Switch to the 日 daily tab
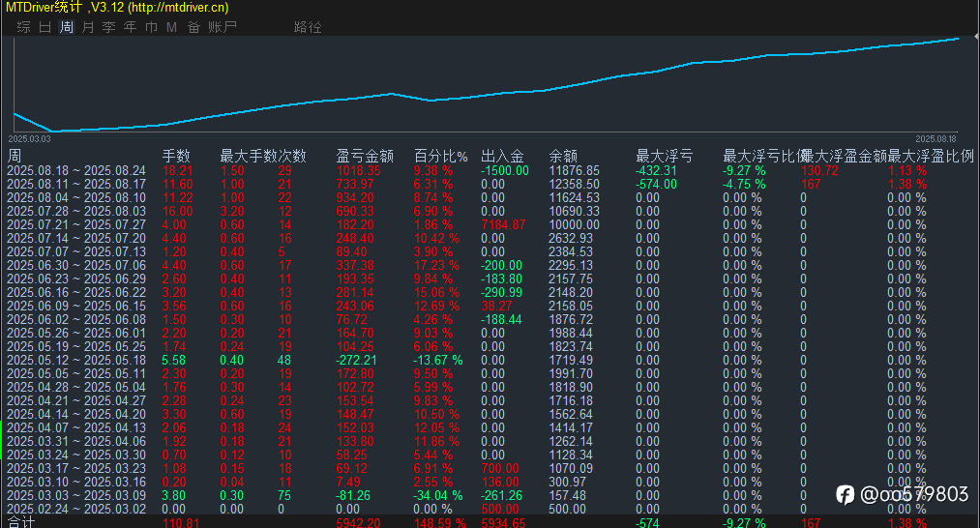The image size is (980, 528). [45, 27]
